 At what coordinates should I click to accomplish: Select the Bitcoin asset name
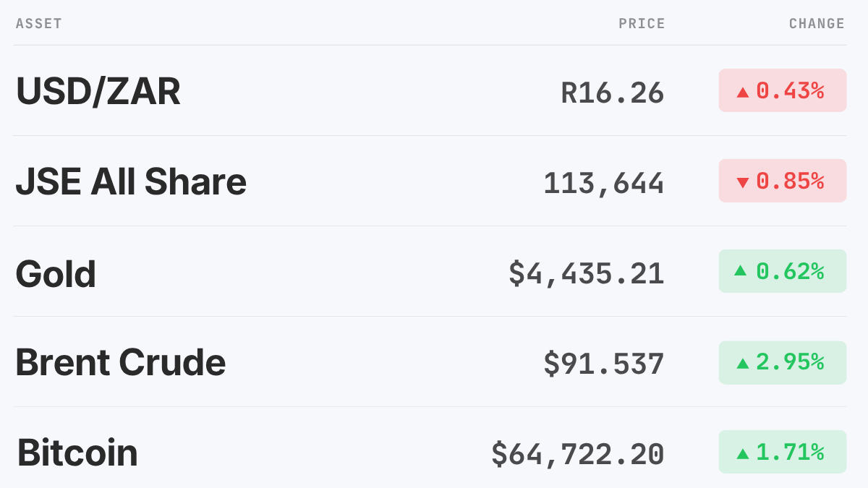pyautogui.click(x=77, y=453)
